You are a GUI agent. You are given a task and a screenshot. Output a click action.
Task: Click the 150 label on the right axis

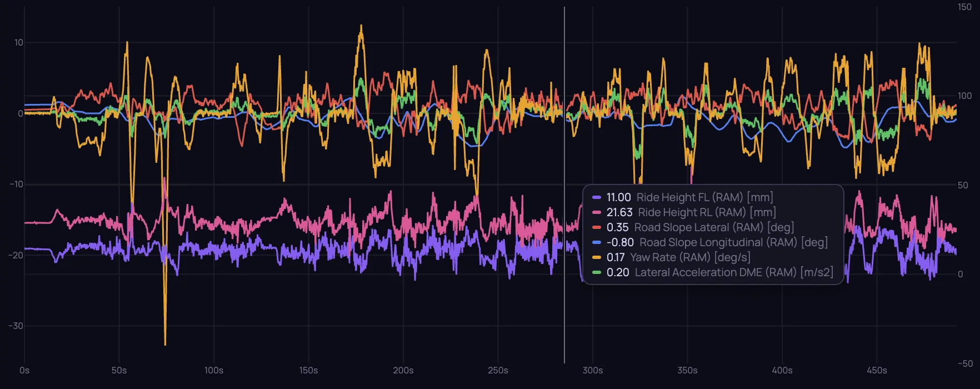click(x=965, y=7)
